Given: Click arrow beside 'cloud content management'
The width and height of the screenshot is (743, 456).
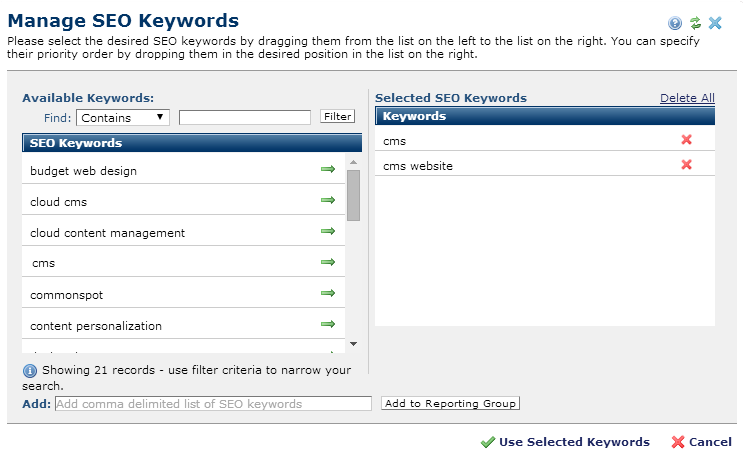Looking at the screenshot, I should click(x=327, y=232).
